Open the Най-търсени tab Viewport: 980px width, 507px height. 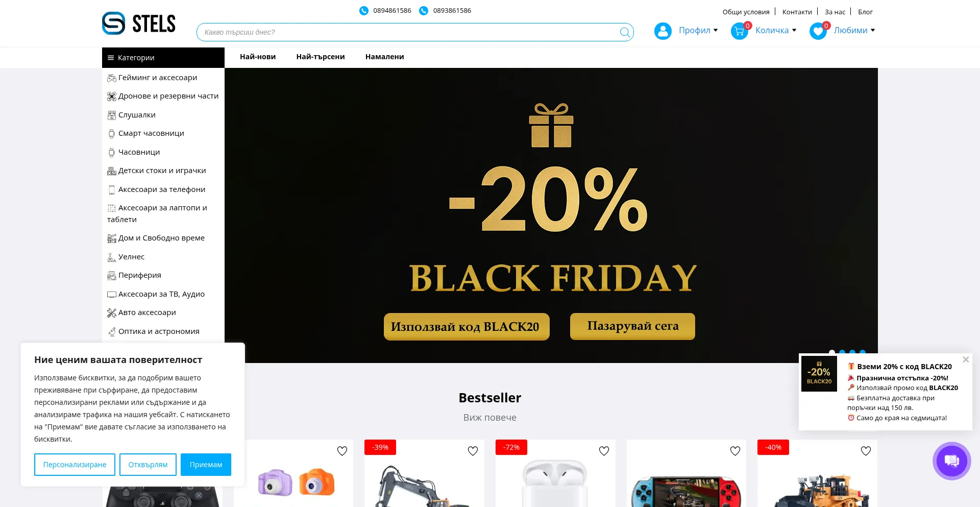click(x=321, y=57)
